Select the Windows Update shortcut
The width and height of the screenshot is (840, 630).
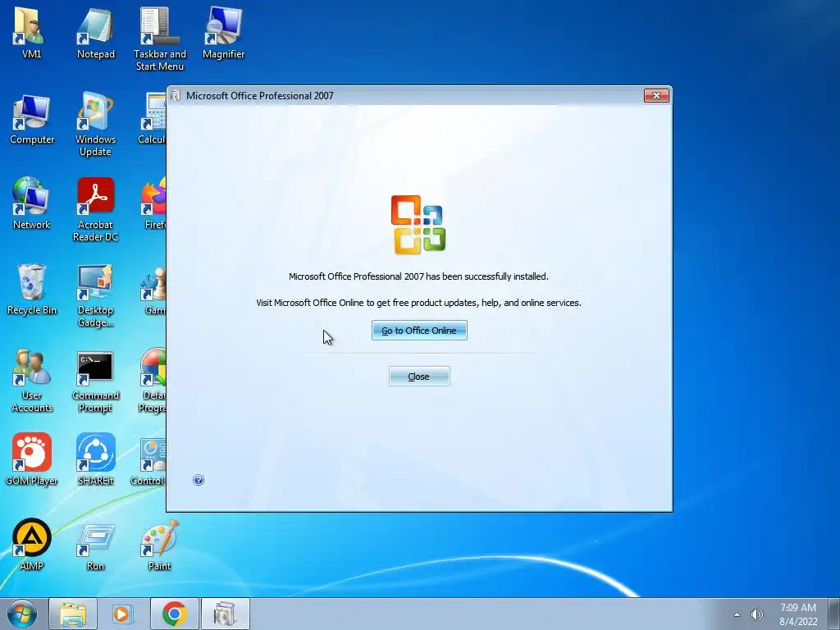coord(95,125)
